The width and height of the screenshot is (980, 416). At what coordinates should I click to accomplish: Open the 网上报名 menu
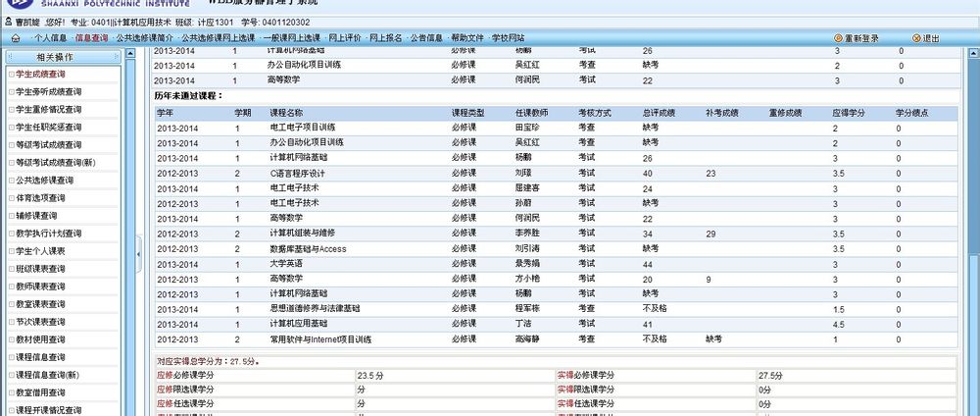(385, 38)
